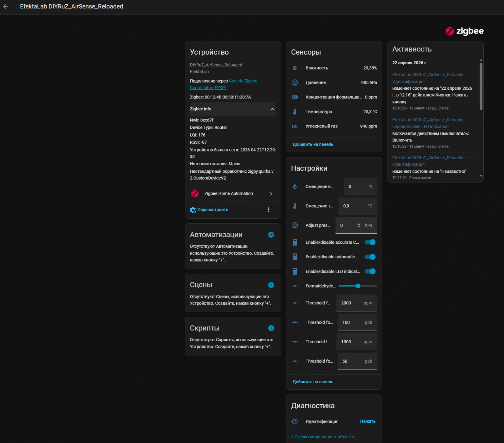Click the 2000 ppm threshold field
The height and width of the screenshot is (443, 504).
coord(357,303)
